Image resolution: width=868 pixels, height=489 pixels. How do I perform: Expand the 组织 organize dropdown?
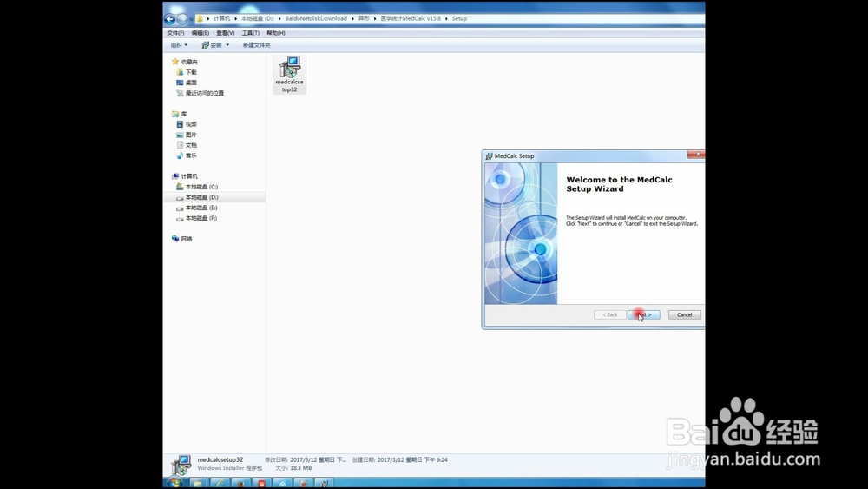pyautogui.click(x=179, y=45)
